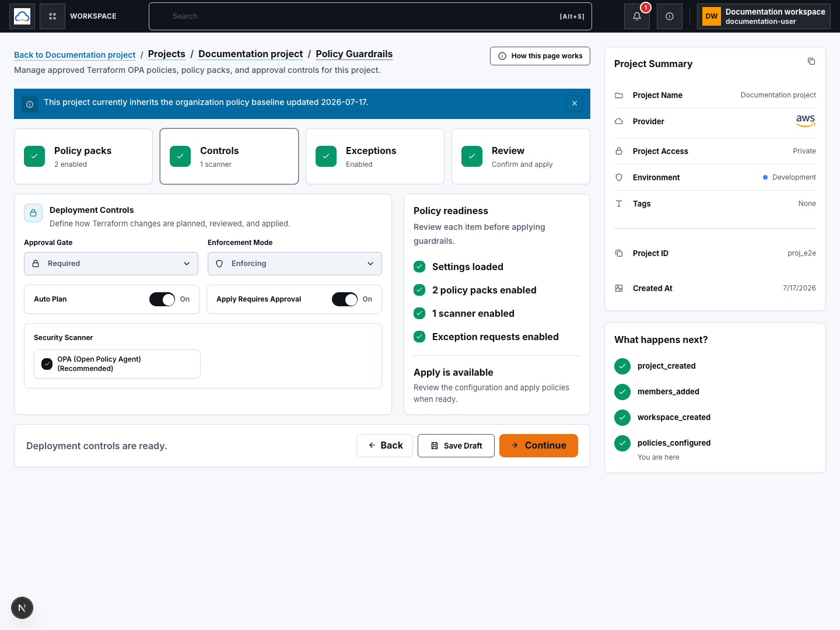Open the notifications bell icon
This screenshot has width=840, height=630.
[x=637, y=16]
